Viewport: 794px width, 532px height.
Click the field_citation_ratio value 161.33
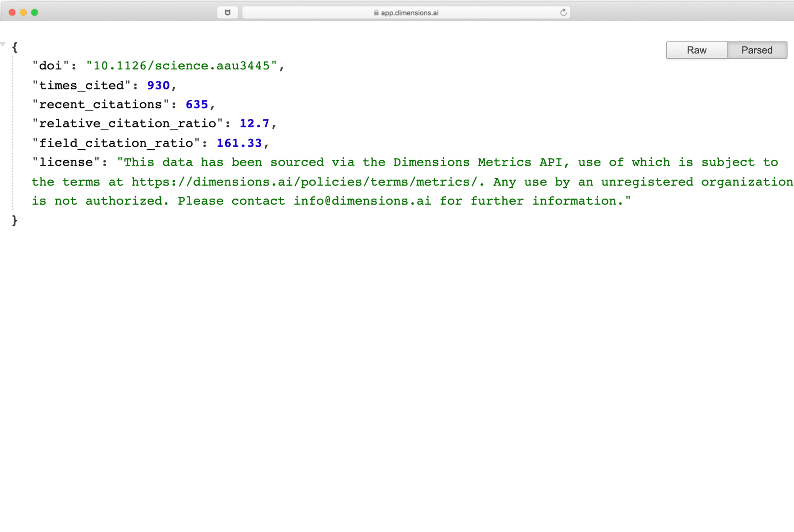239,143
